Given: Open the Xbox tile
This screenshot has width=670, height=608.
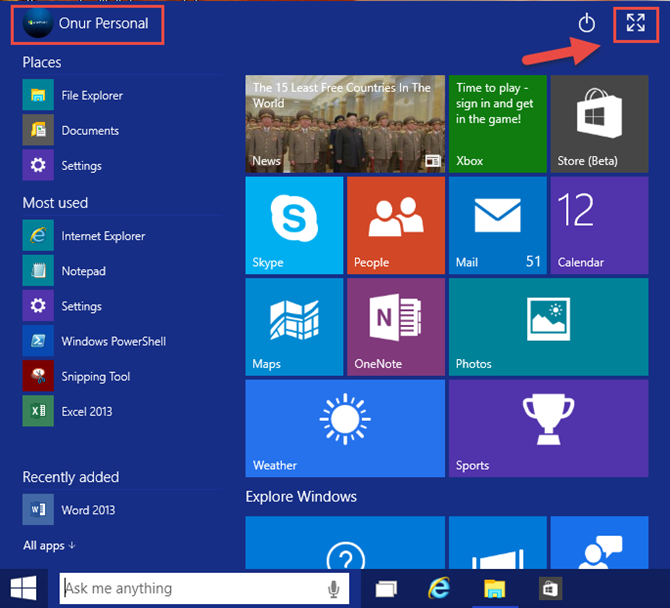Looking at the screenshot, I should click(497, 124).
